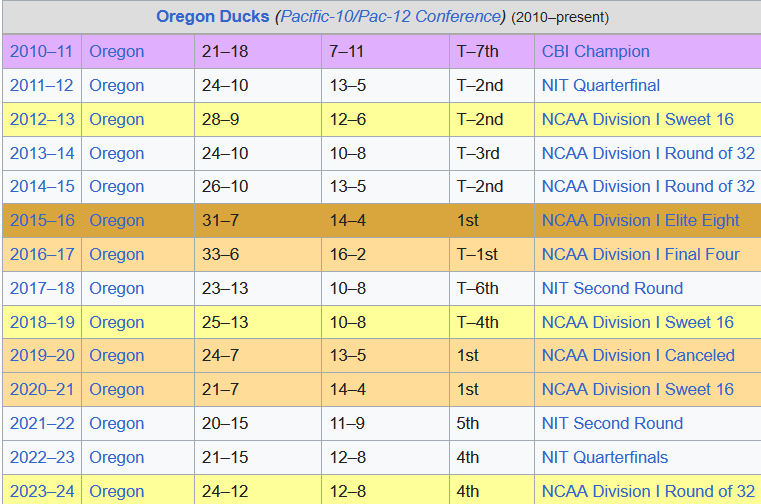Open the Oregon Ducks header link
Image resolution: width=761 pixels, height=504 pixels.
pos(213,17)
